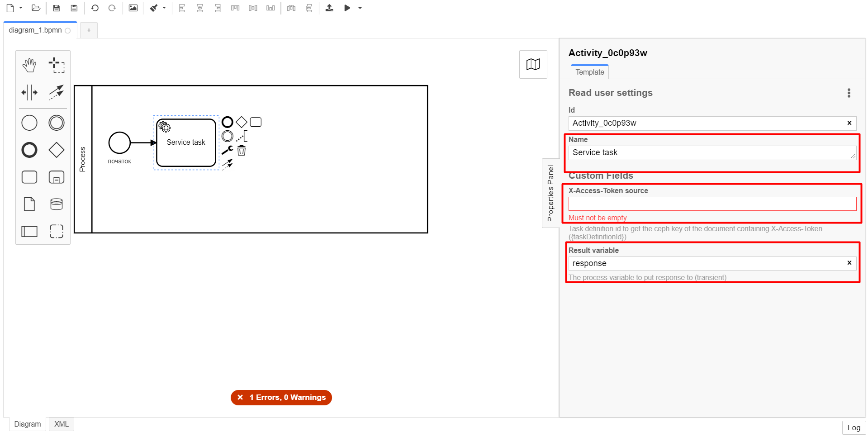The width and height of the screenshot is (868, 437).
Task: Create a start event from the palette
Action: [x=29, y=123]
